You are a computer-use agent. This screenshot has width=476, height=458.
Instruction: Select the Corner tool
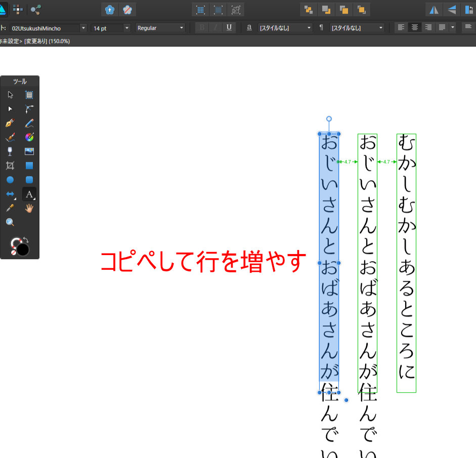tap(29, 109)
